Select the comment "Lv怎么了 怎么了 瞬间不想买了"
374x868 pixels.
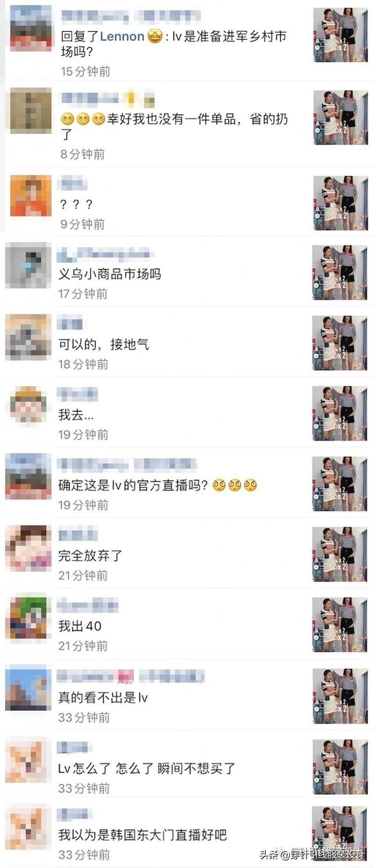click(x=147, y=768)
